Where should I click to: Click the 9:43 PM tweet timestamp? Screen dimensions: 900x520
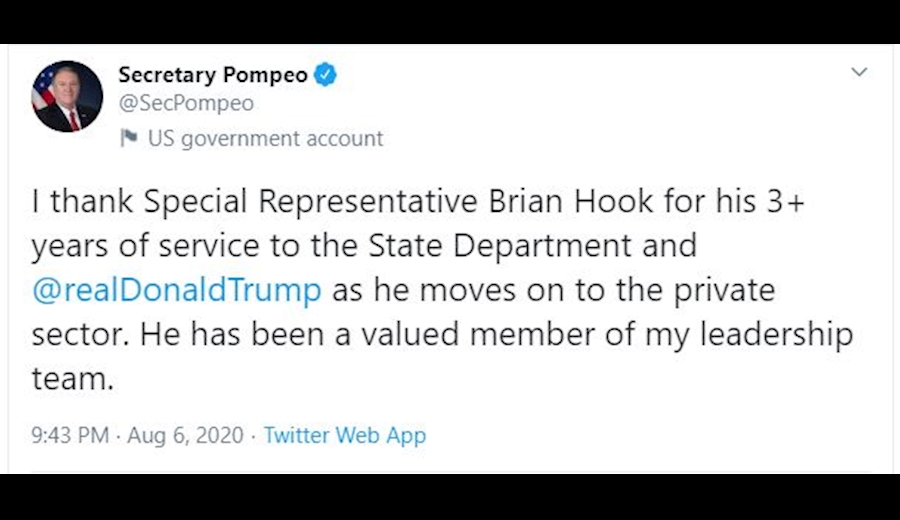(x=68, y=436)
